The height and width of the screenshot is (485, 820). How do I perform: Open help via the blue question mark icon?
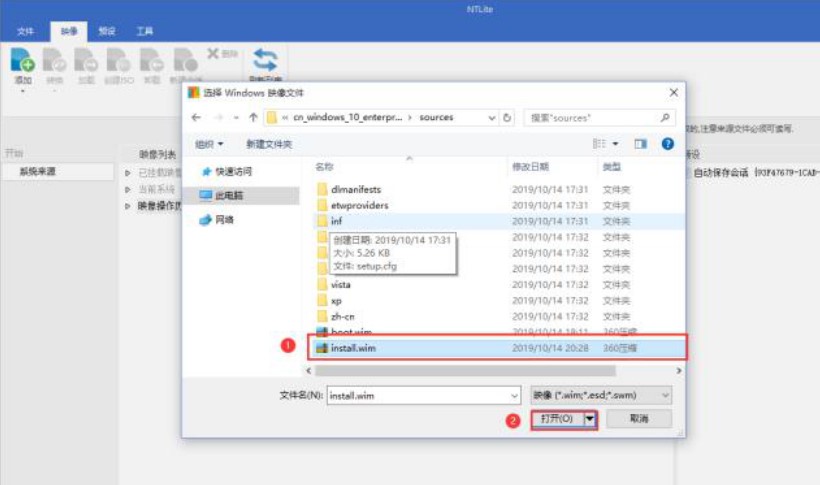point(667,143)
